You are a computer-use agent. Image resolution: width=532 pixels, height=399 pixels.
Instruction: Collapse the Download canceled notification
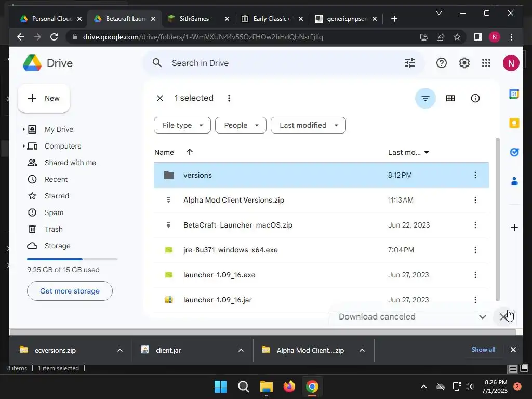(x=483, y=317)
